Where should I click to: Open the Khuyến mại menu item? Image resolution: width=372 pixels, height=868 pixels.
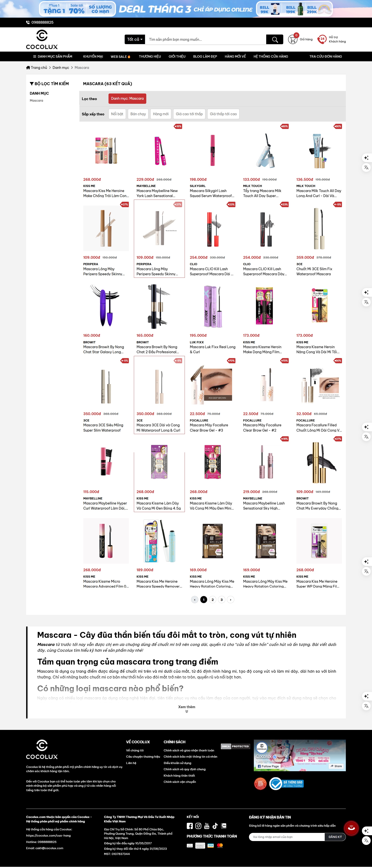tap(93, 57)
